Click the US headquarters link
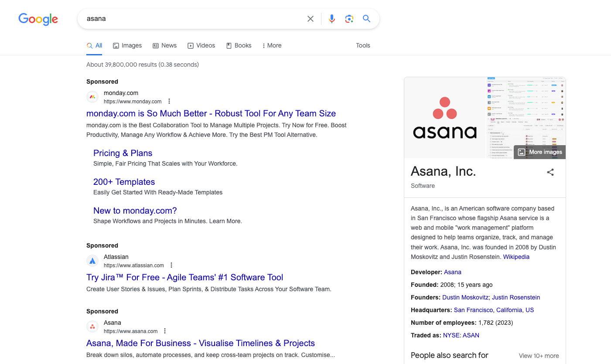 tap(529, 310)
